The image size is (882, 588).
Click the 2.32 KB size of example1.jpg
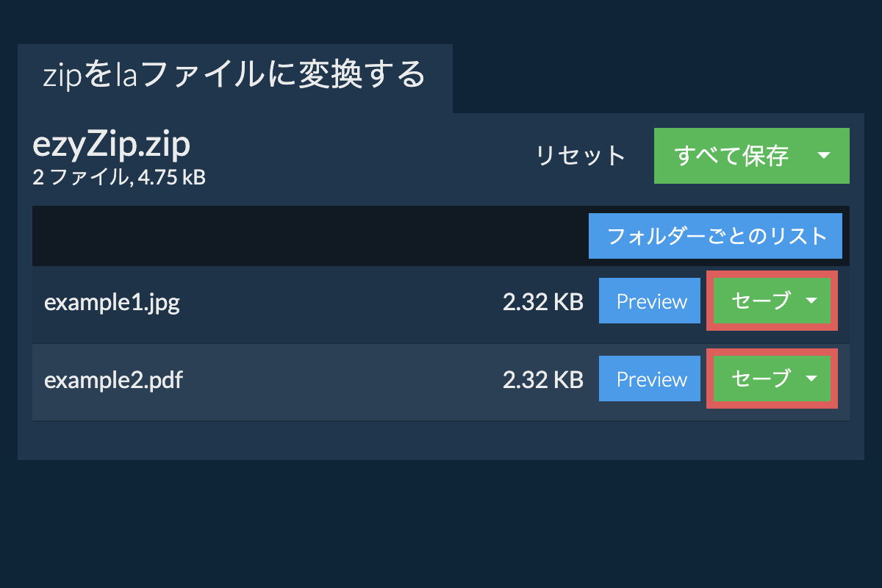pos(542,302)
